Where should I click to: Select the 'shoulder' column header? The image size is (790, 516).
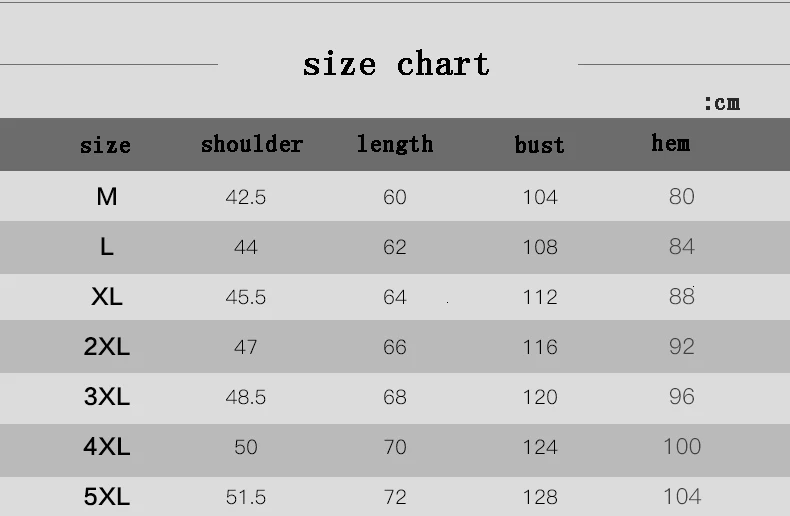pyautogui.click(x=252, y=144)
